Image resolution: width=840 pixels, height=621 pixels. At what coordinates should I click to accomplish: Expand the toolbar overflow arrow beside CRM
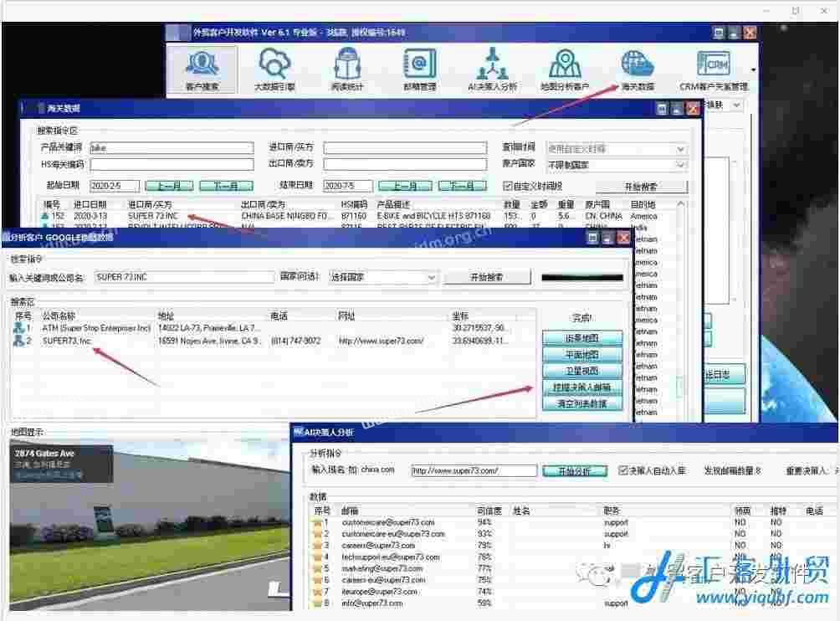(x=753, y=69)
